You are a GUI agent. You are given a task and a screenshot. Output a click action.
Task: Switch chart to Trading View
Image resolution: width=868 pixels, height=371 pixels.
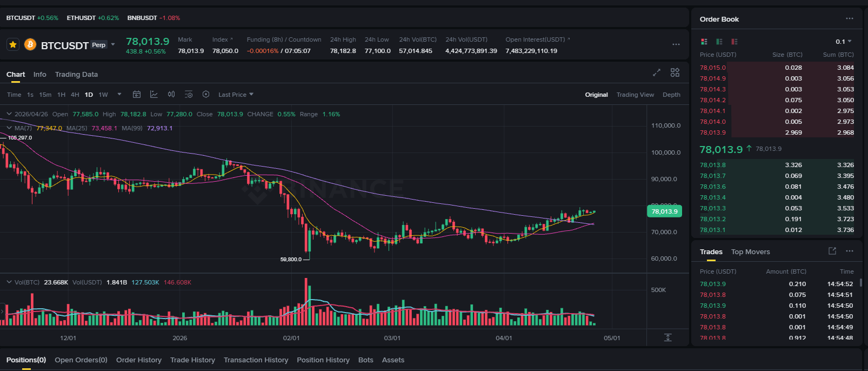tap(635, 95)
